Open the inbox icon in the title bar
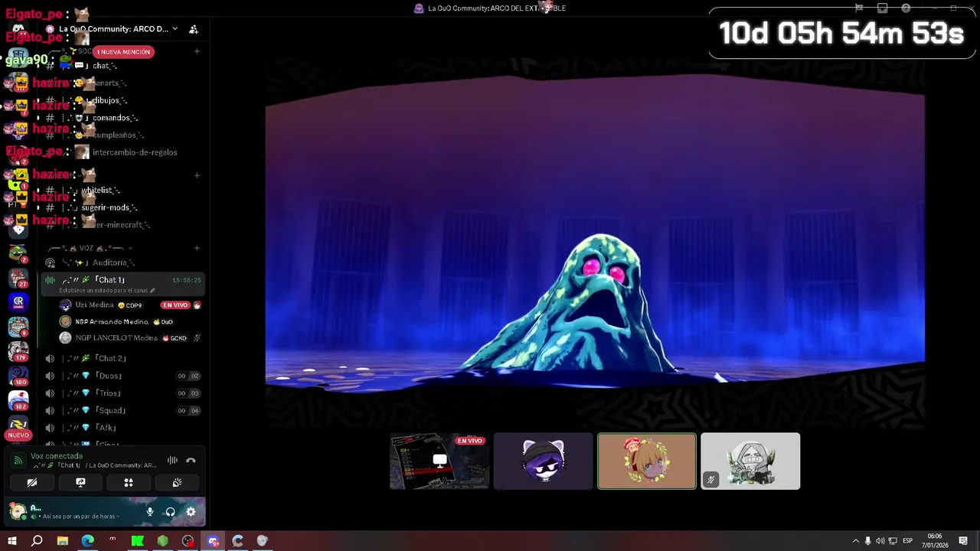 [x=882, y=8]
